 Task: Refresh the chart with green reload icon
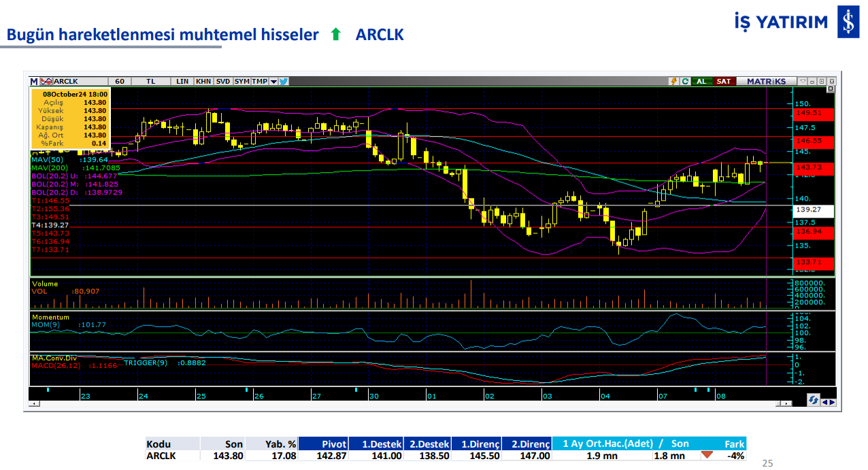685,81
